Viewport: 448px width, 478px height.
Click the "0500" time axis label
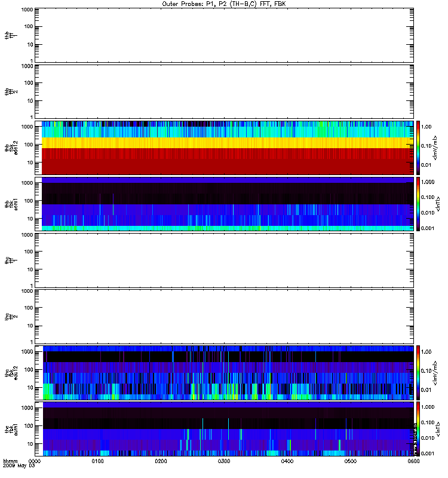[x=351, y=461]
